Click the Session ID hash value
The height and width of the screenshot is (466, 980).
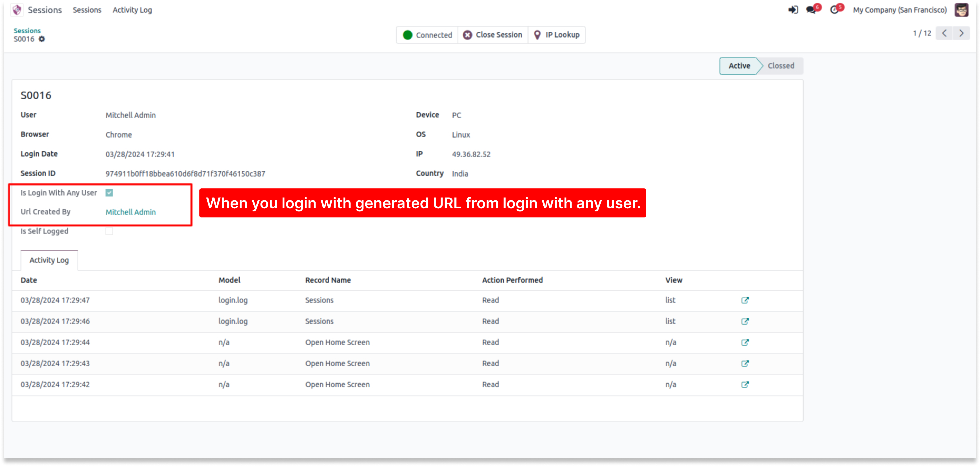click(x=185, y=174)
